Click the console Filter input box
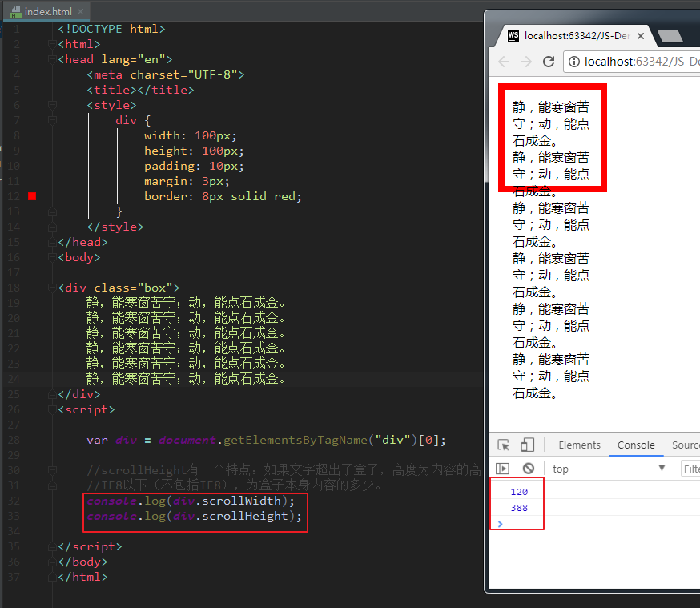 pyautogui.click(x=692, y=469)
